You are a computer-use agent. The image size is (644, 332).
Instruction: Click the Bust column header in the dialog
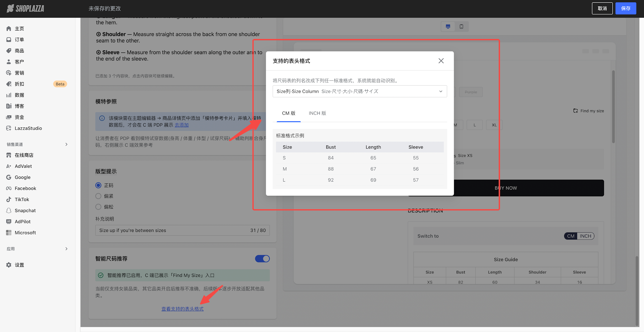[x=331, y=147]
